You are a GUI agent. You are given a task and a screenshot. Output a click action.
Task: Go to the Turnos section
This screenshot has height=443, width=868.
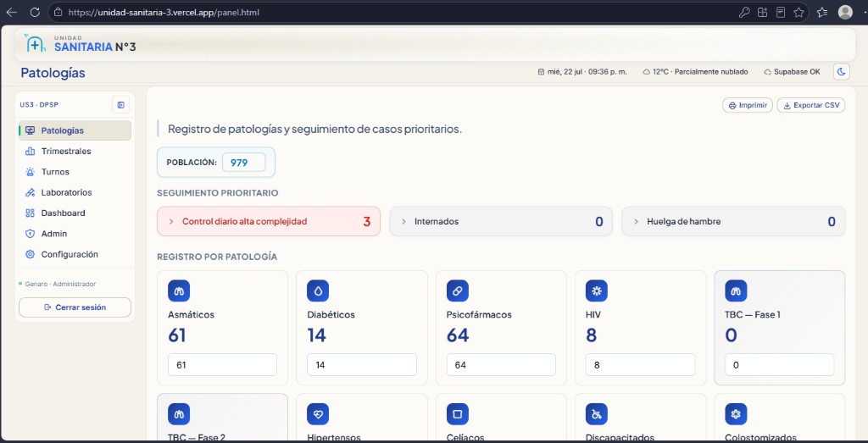(x=75, y=172)
